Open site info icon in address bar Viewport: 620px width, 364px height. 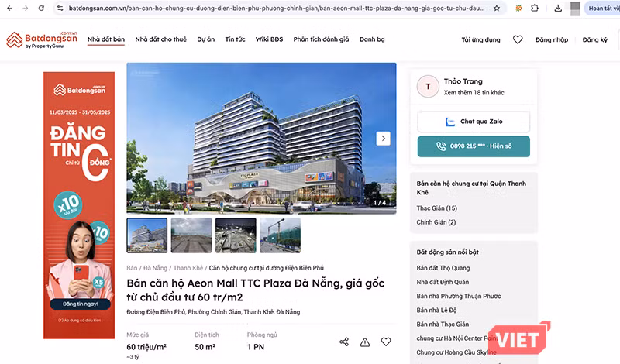60,8
